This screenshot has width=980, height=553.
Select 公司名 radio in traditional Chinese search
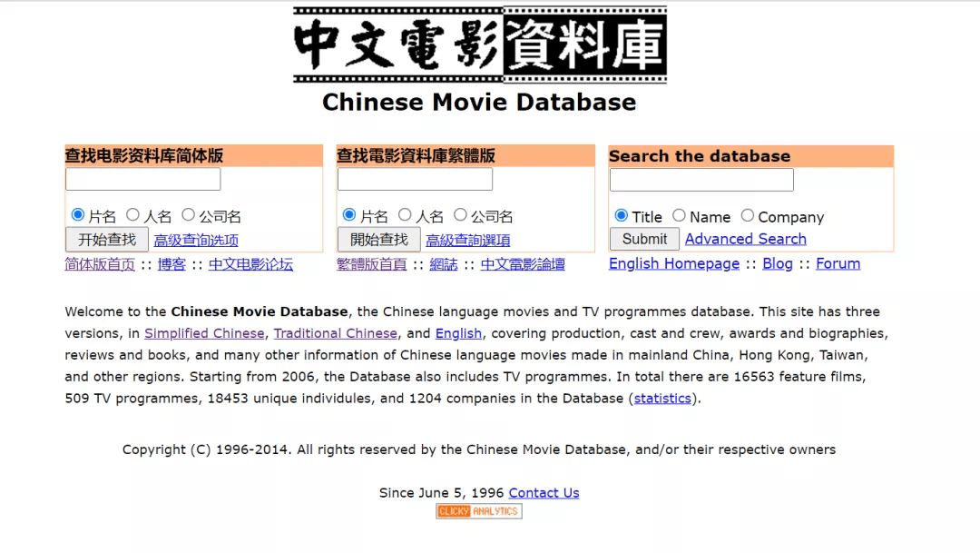point(461,215)
